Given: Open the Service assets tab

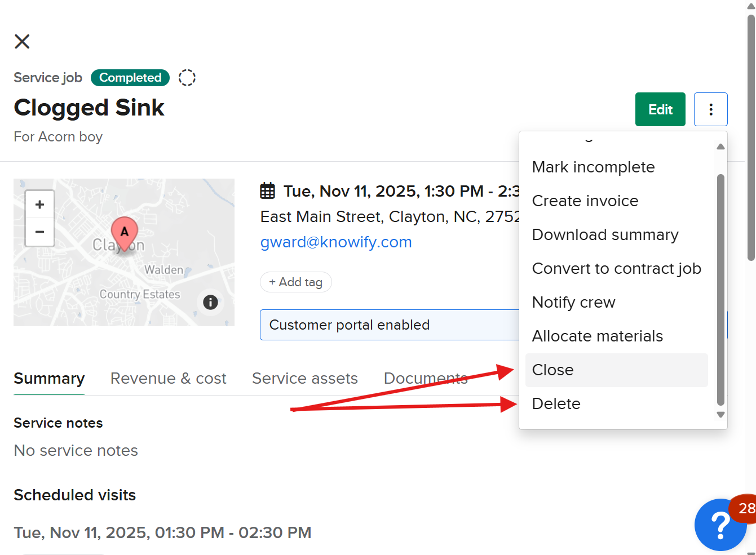Looking at the screenshot, I should [304, 379].
